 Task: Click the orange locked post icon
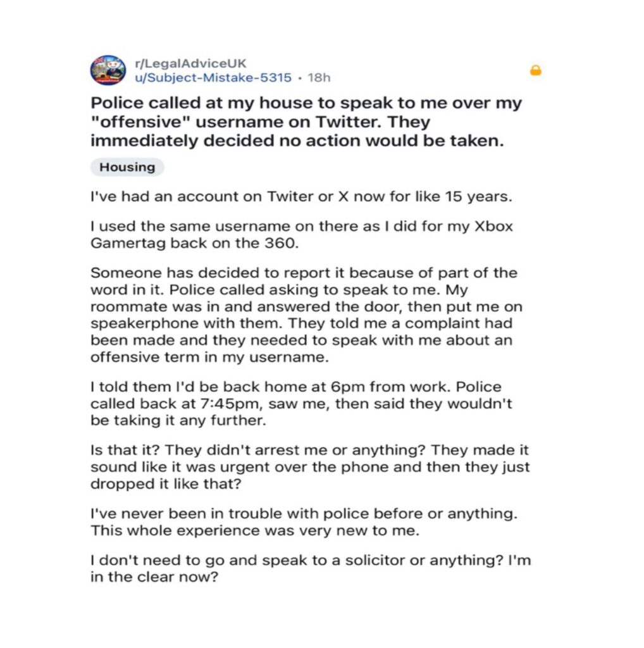click(x=535, y=71)
